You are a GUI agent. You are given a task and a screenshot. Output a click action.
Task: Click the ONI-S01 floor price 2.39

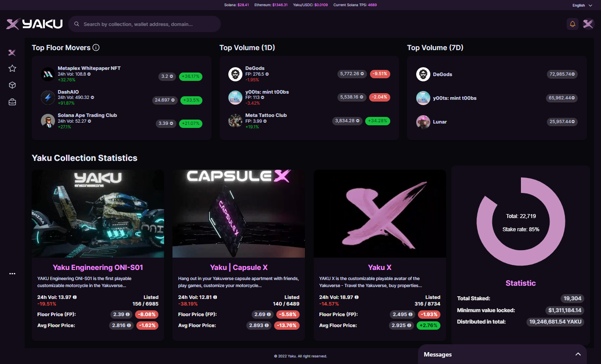point(121,315)
